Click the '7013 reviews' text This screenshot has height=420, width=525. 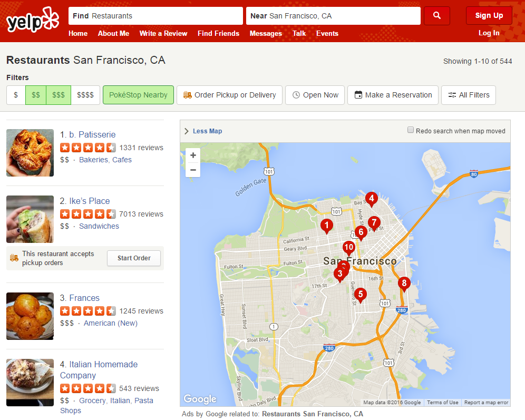(x=141, y=214)
